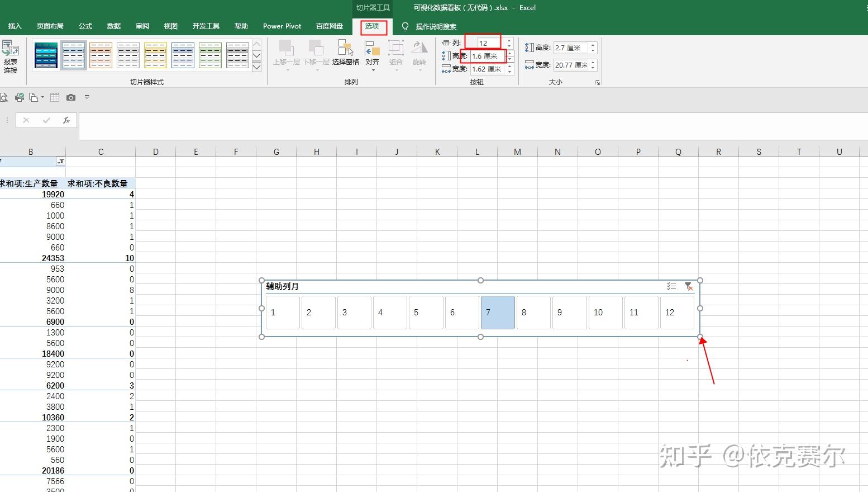Apply the light blue slicer style thumbnail
The image size is (868, 492).
coord(73,55)
